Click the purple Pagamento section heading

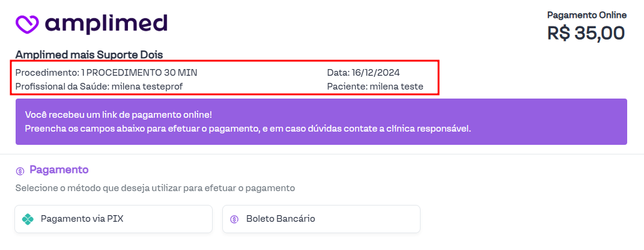(x=59, y=169)
